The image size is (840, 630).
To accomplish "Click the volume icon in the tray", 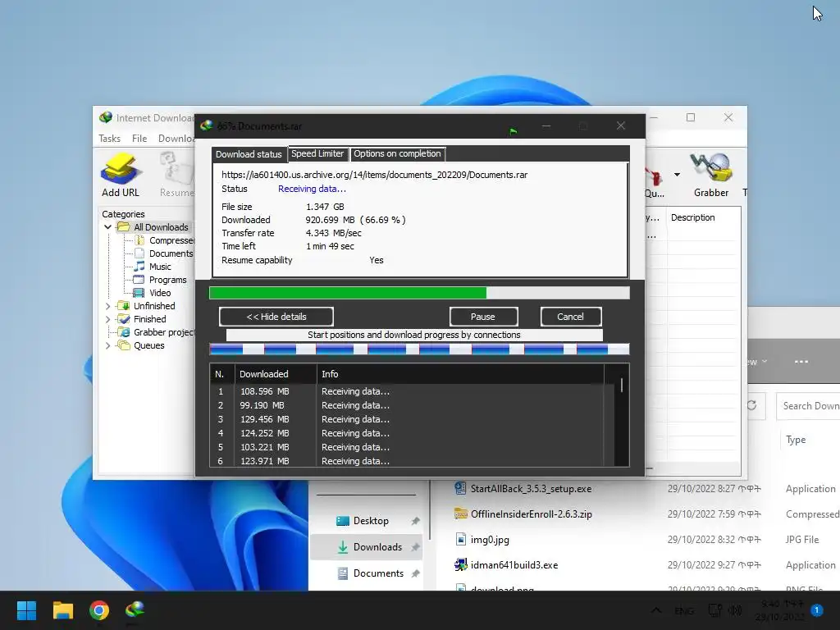I will coord(735,610).
